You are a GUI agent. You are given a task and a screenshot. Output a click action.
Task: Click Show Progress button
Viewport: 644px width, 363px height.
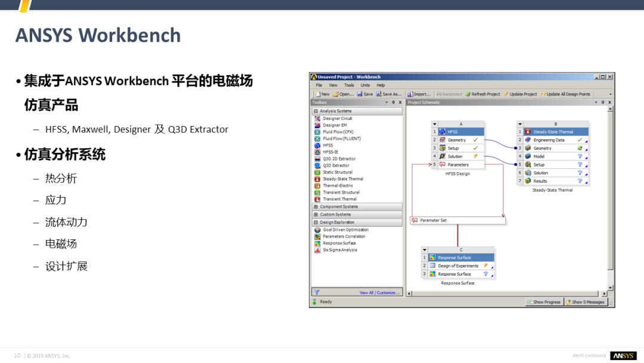tap(544, 302)
